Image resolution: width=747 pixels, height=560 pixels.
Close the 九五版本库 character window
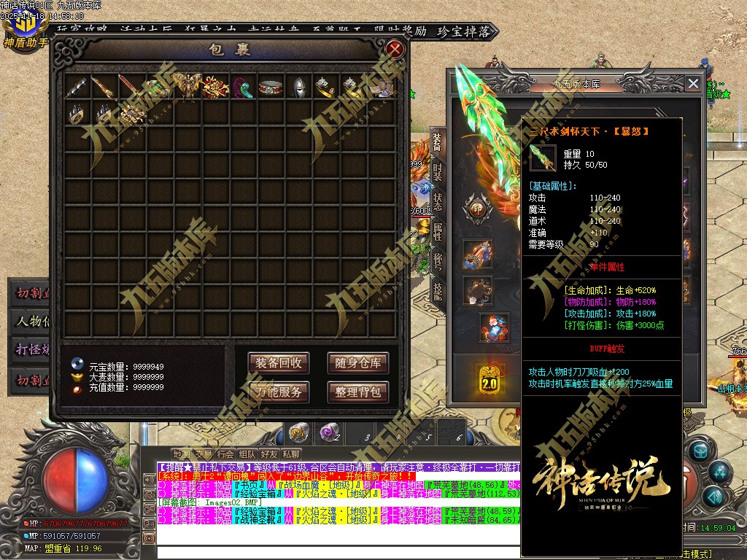(693, 84)
